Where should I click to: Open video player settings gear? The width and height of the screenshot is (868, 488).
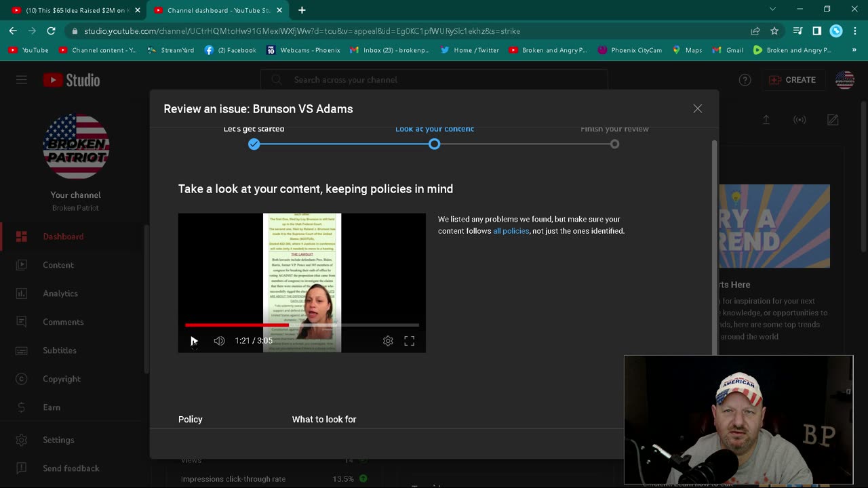pos(388,341)
